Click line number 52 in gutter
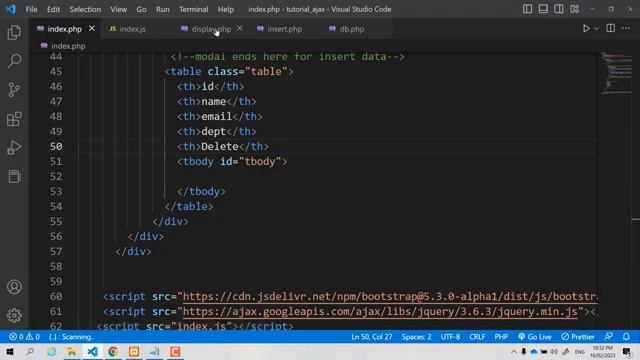The height and width of the screenshot is (360, 640). pos(56,176)
